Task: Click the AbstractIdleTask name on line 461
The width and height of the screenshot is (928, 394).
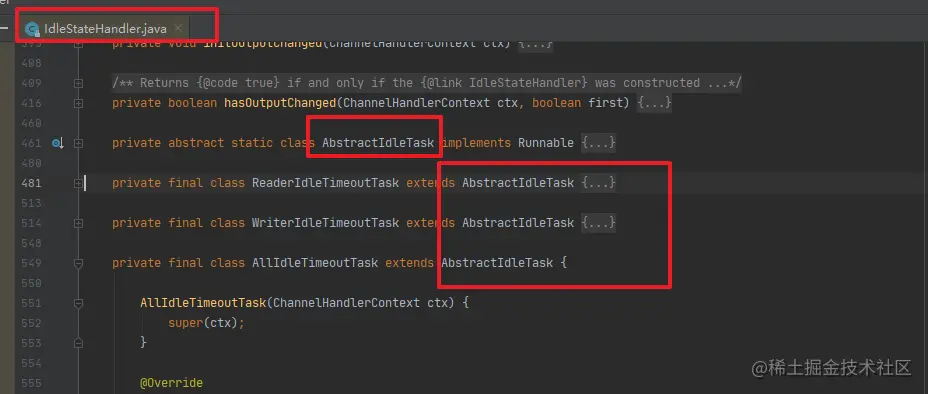Action: point(378,143)
